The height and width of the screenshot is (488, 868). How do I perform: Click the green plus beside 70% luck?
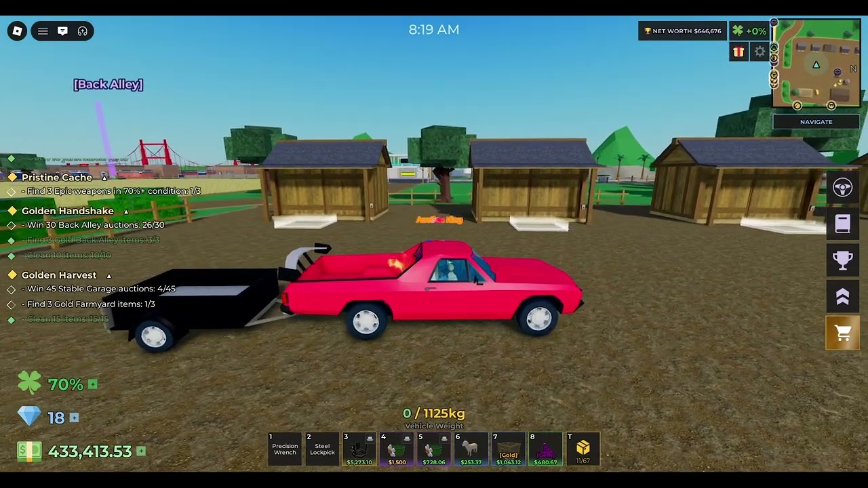(x=93, y=384)
